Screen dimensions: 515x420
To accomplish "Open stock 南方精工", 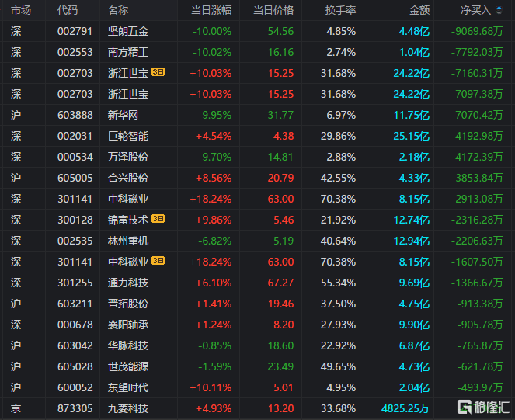I will [x=128, y=53].
